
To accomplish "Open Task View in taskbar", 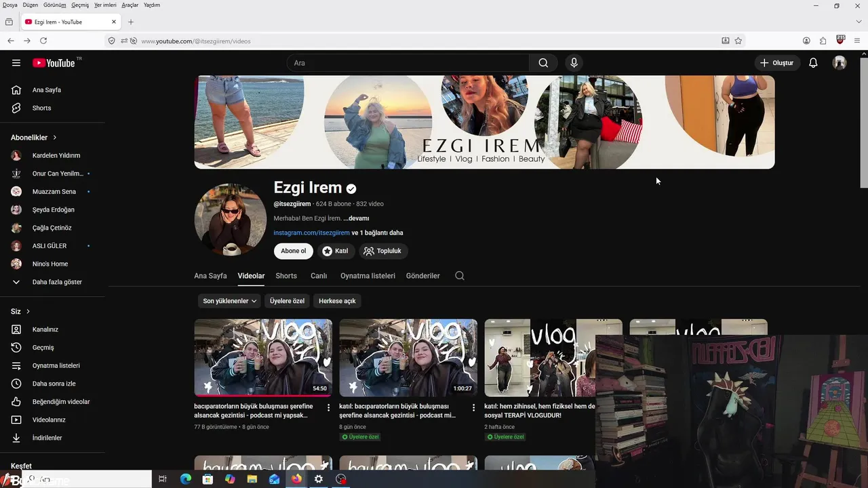I will tap(163, 479).
